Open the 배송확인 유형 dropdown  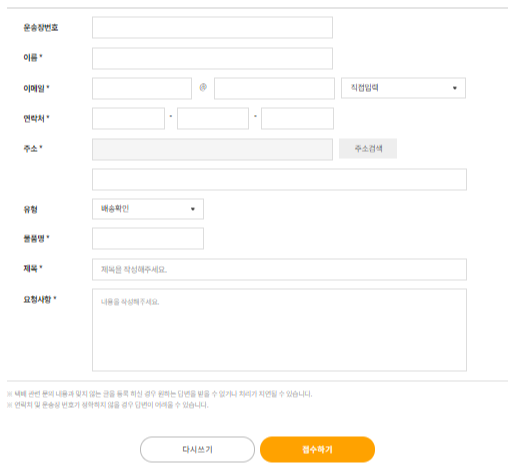pos(148,209)
